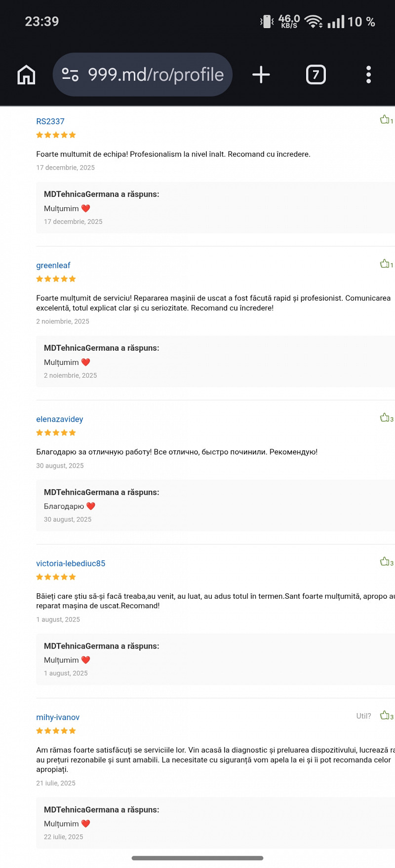395x868 pixels.
Task: Open RS2337 user profile link
Action: click(x=50, y=121)
